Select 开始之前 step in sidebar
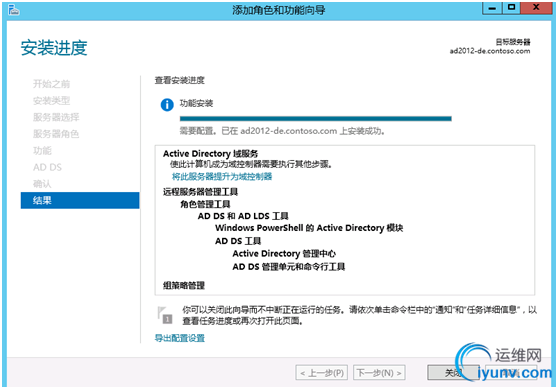Screen dimensions: 558x389 pos(52,84)
